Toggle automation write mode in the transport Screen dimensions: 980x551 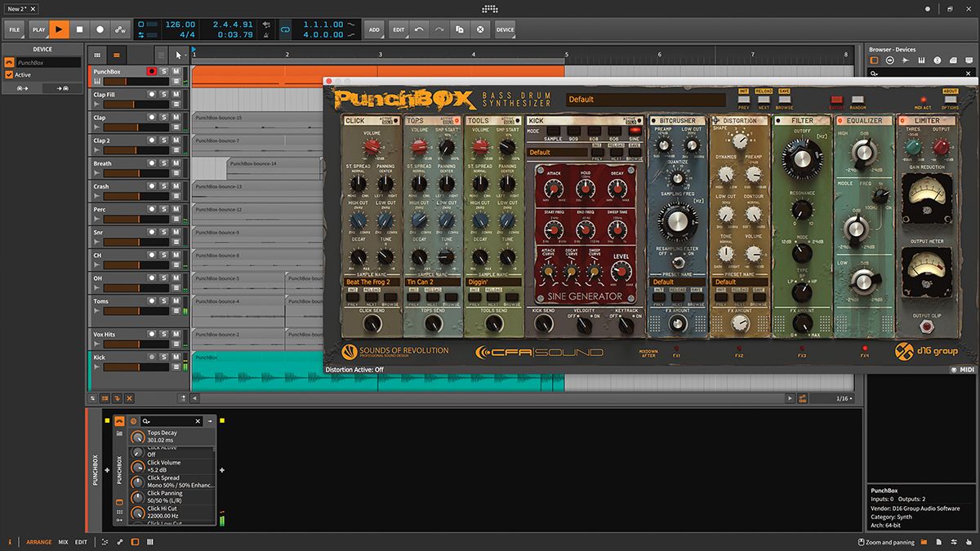pos(120,29)
